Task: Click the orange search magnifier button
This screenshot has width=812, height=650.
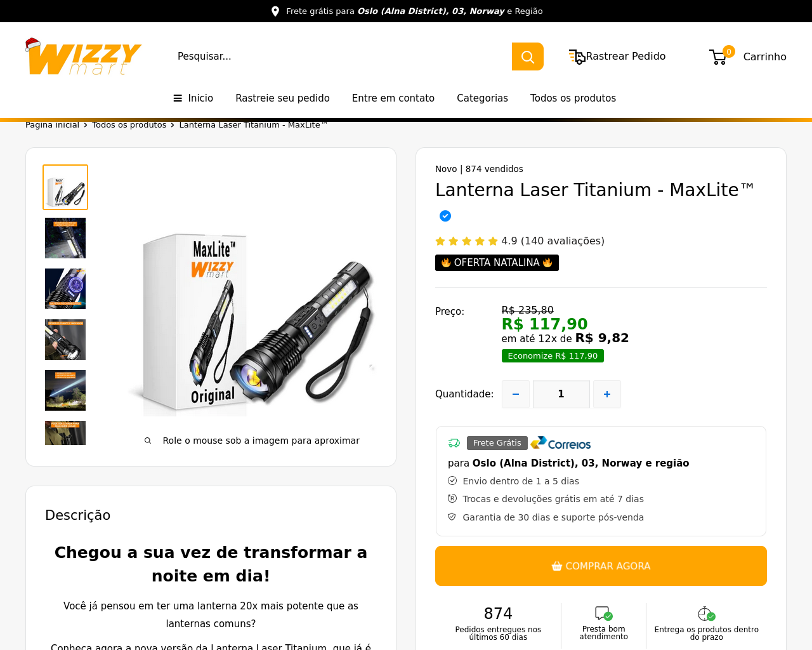Action: coord(527,56)
